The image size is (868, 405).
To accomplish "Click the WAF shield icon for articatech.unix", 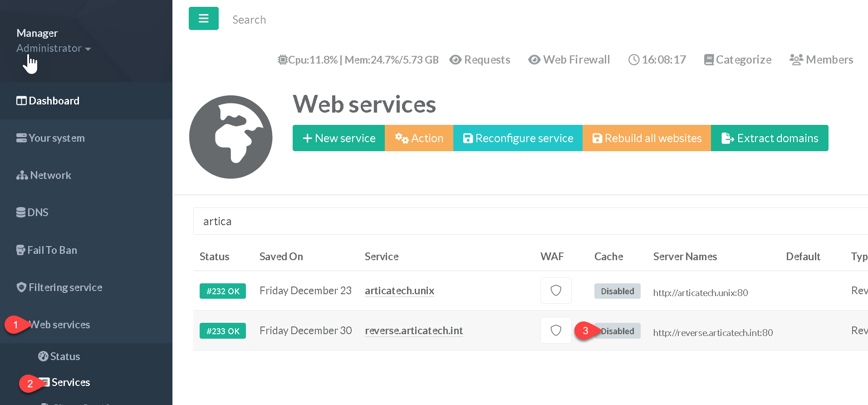I will coord(556,291).
